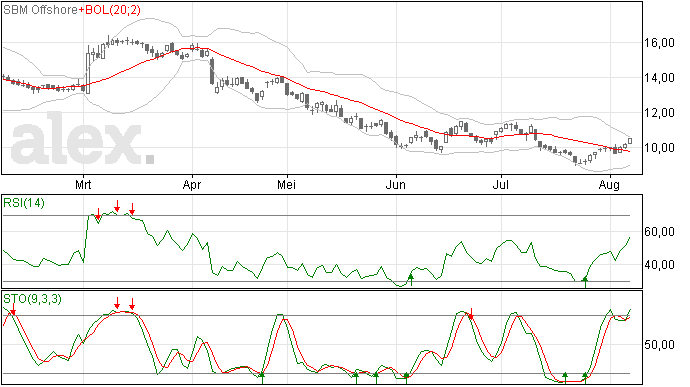The width and height of the screenshot is (690, 387).
Task: Click the SBM Offshore chart title
Action: [x=40, y=10]
